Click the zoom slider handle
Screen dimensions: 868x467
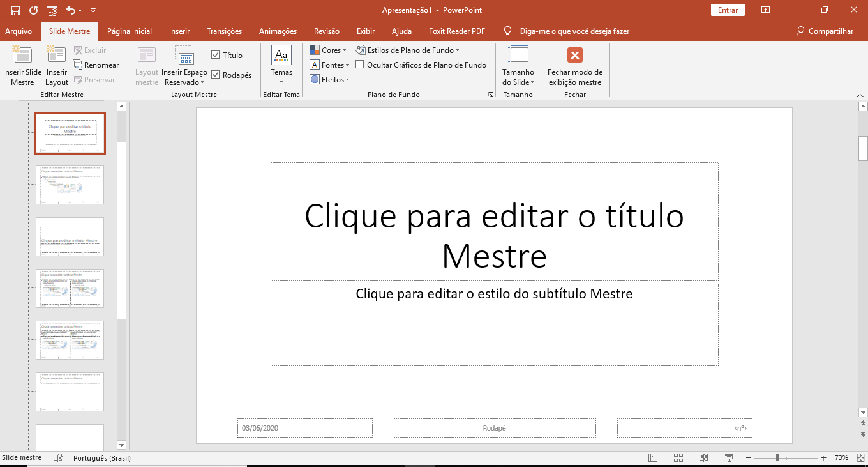coord(777,458)
